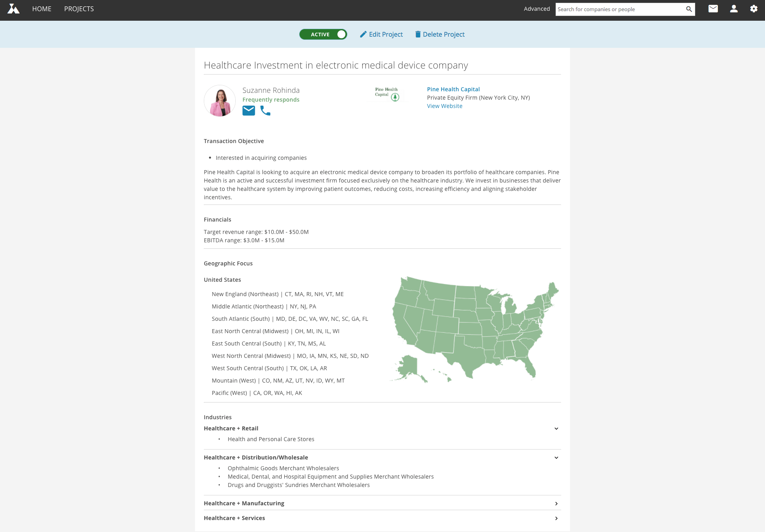Image resolution: width=765 pixels, height=532 pixels.
Task: Click the United States map graphic
Action: 475,329
